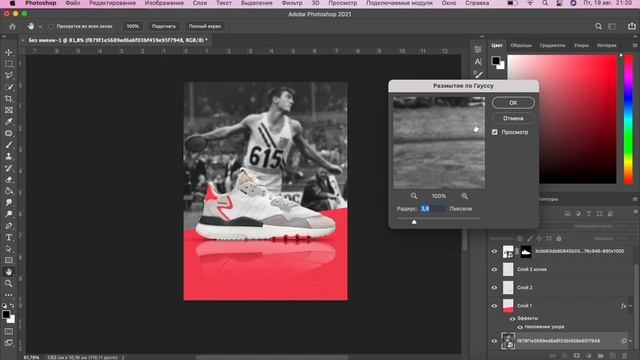Open the Редактирование menu
Screen dimensions: 640x360
[x=112, y=3]
